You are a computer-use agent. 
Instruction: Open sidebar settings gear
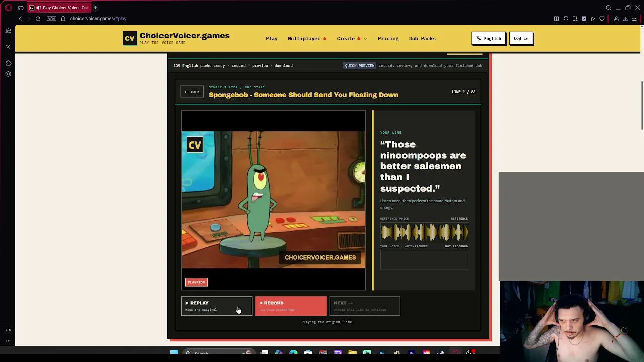click(x=8, y=74)
